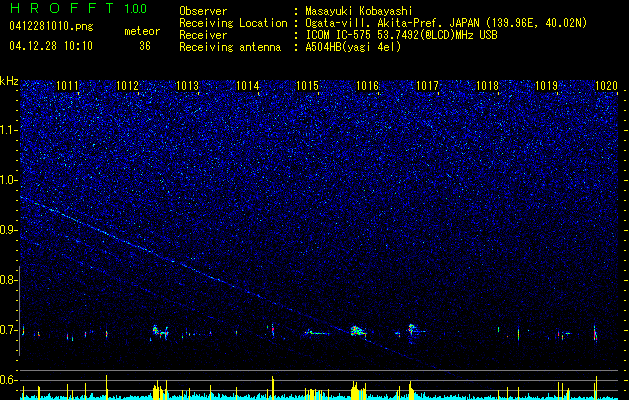Click the 0.6 kHz frequency label

(x=8, y=380)
